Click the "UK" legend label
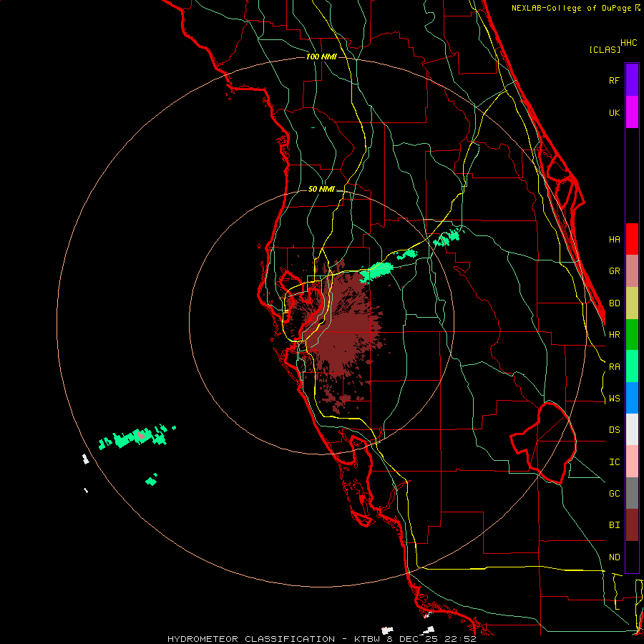 click(x=614, y=112)
